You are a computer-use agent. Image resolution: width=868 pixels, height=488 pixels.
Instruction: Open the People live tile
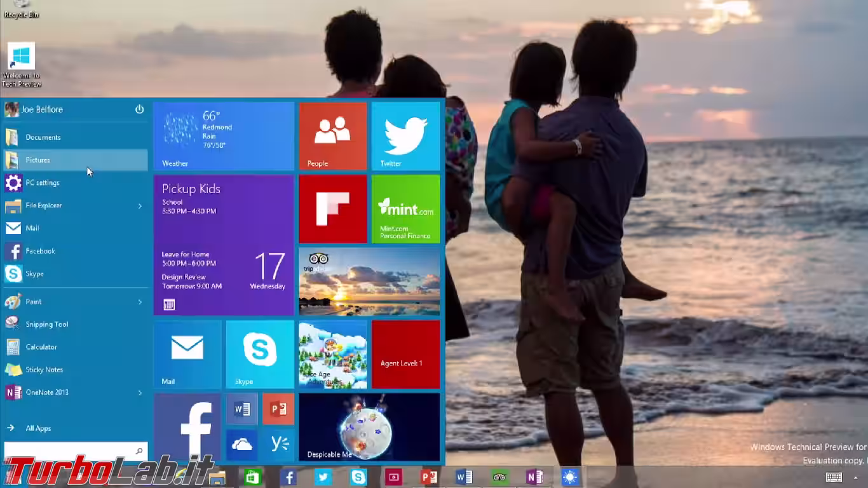click(332, 136)
